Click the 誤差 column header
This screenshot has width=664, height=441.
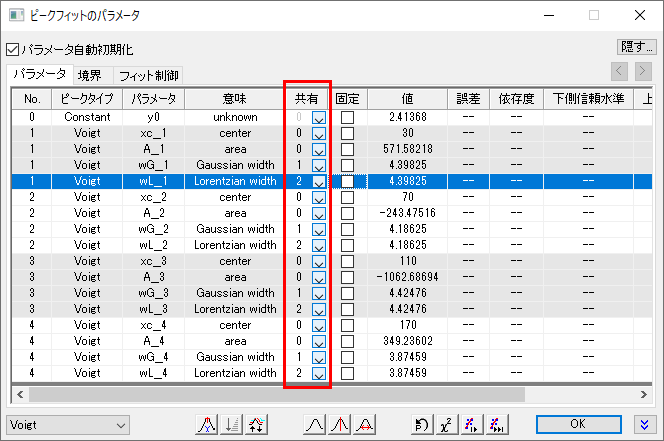click(468, 99)
